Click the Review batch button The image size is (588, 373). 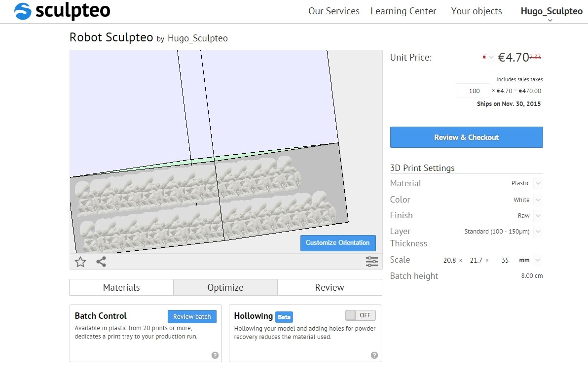point(192,316)
